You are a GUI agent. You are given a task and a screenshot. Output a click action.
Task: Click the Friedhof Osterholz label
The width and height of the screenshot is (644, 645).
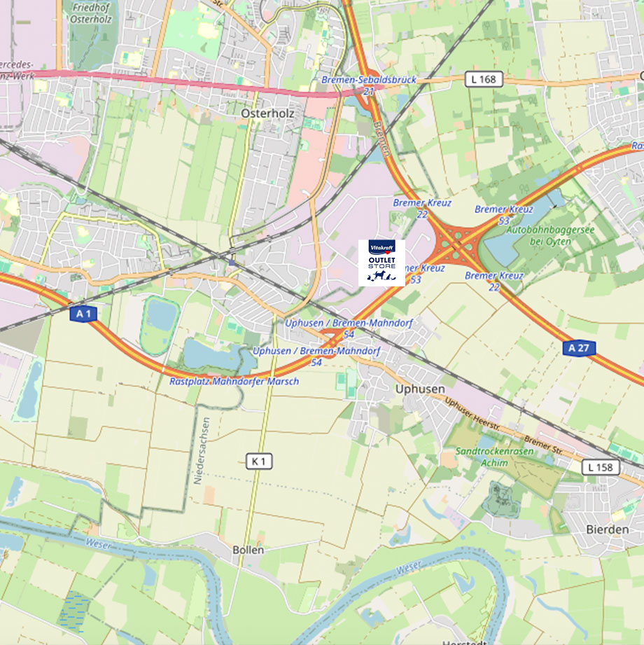pos(91,13)
